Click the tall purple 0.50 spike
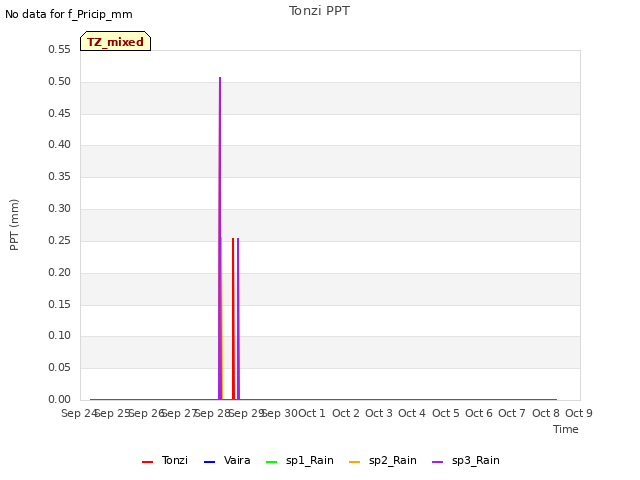Screen dimensions: 640x480 point(220,238)
